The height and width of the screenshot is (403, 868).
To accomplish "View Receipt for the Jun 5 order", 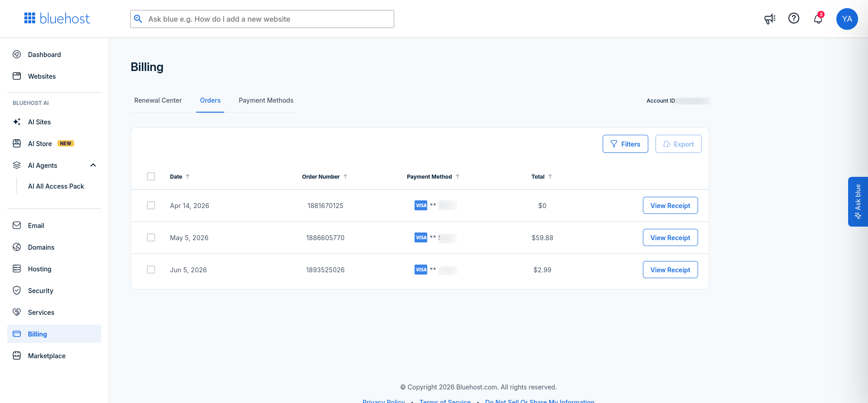I will point(670,270).
